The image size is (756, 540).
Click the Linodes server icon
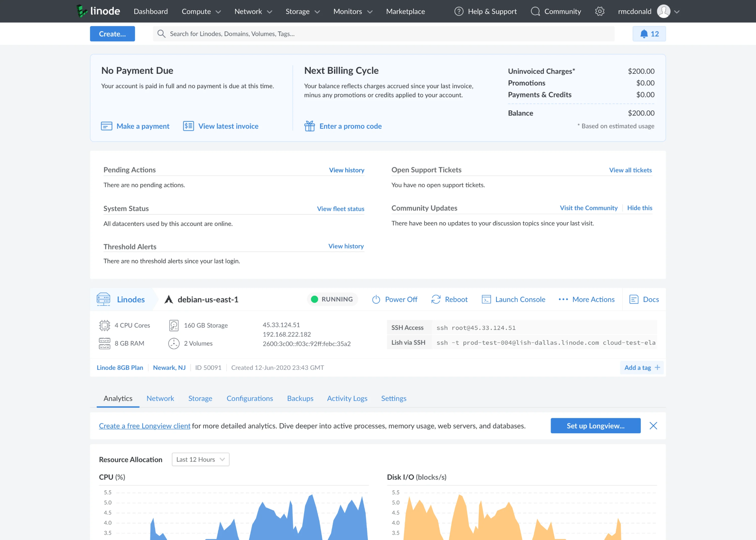point(103,299)
